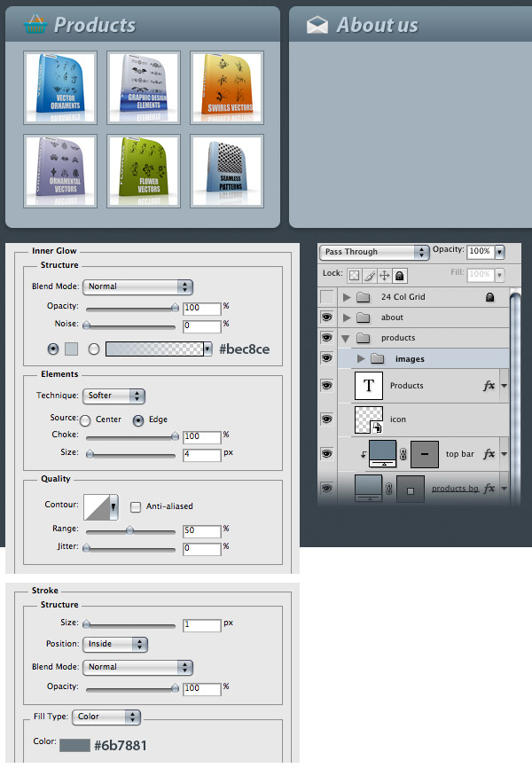Screen dimensions: 532x776
Task: Click the padlock on 24 Col Grid layer
Action: pos(489,297)
